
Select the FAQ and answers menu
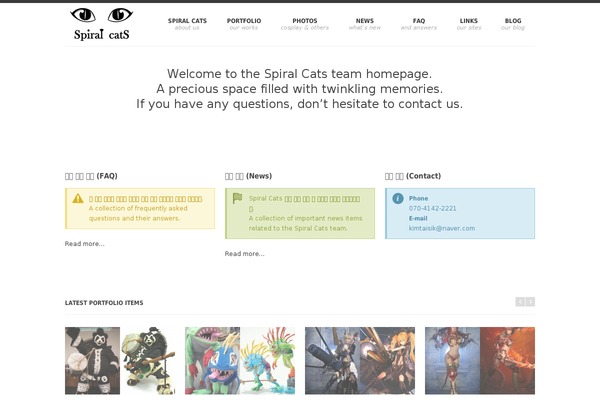[419, 24]
